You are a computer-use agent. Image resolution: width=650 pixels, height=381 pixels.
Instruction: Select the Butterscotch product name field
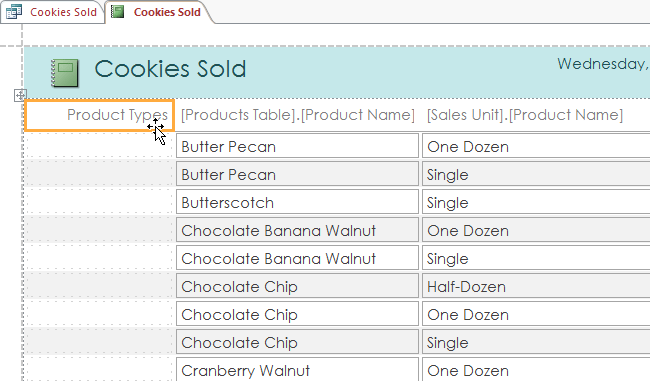297,202
